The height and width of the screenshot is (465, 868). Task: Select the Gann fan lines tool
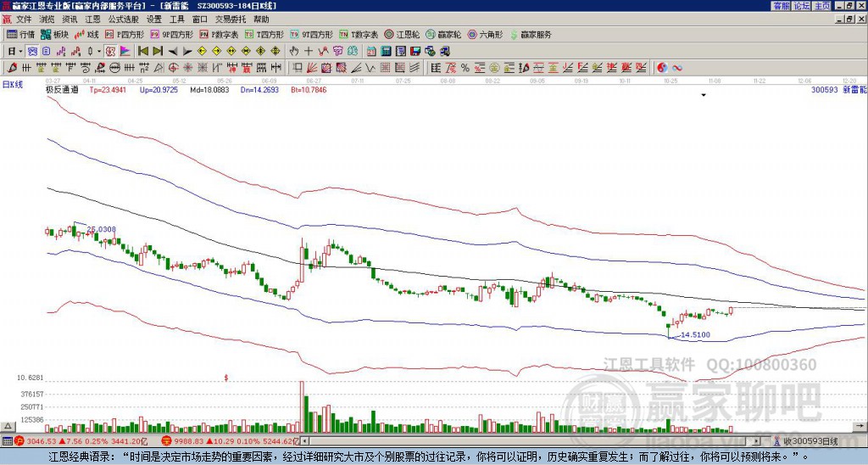click(311, 68)
